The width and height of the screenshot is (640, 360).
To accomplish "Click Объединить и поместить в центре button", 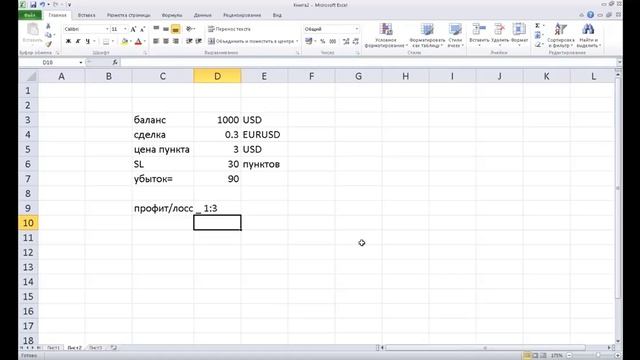I will coord(251,41).
